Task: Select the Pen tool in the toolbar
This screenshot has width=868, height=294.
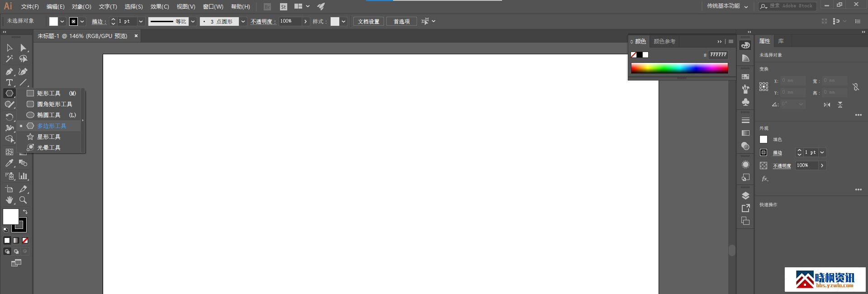Action: coord(9,71)
